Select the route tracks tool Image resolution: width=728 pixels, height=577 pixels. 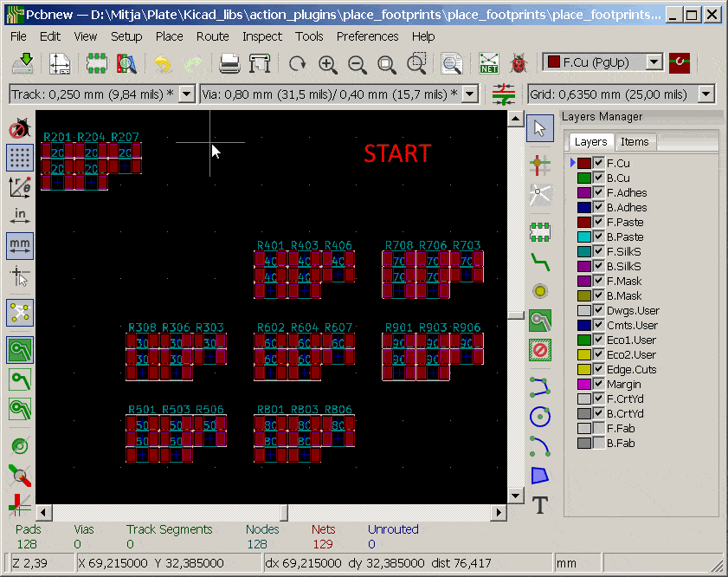tap(540, 263)
